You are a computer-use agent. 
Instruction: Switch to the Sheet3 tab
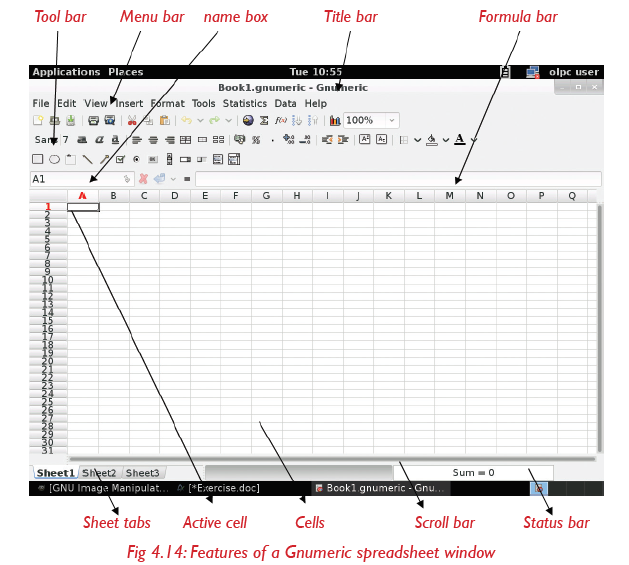coord(143,473)
